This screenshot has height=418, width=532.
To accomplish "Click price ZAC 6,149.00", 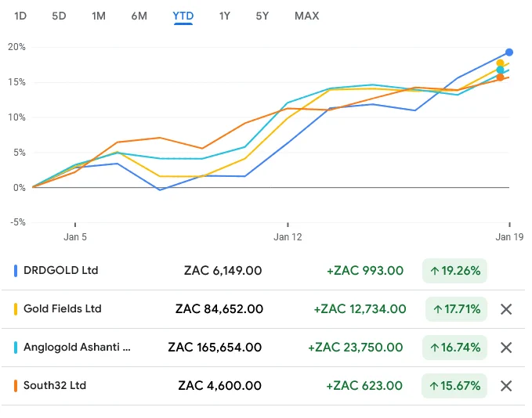I will click(x=223, y=271).
